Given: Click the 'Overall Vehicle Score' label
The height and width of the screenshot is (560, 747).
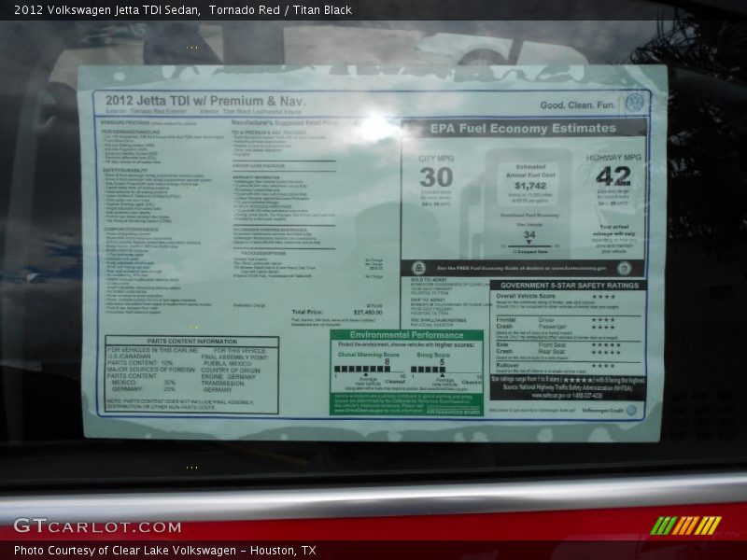Looking at the screenshot, I should tap(526, 296).
